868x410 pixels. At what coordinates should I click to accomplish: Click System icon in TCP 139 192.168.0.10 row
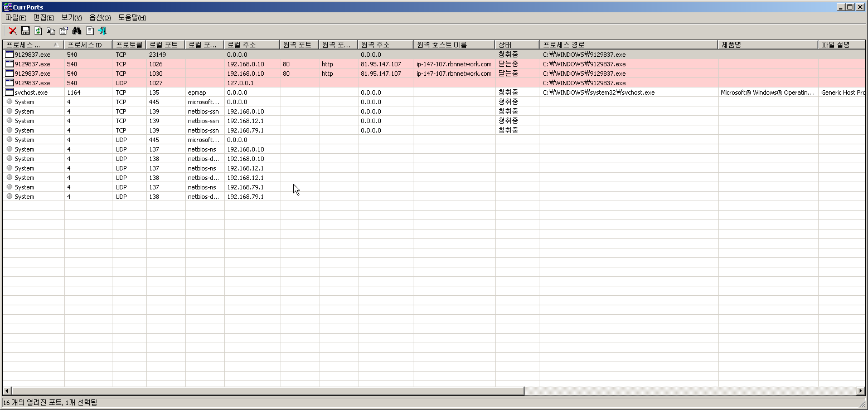pyautogui.click(x=9, y=111)
